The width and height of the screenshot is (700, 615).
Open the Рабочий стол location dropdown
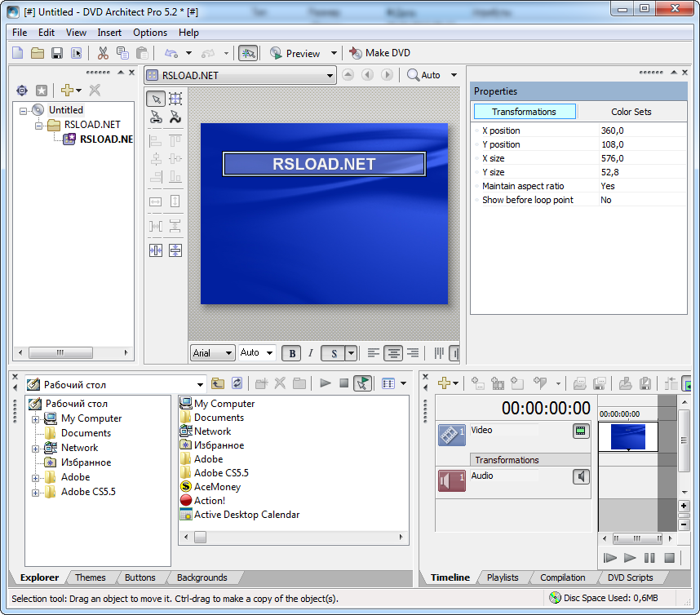tap(201, 384)
